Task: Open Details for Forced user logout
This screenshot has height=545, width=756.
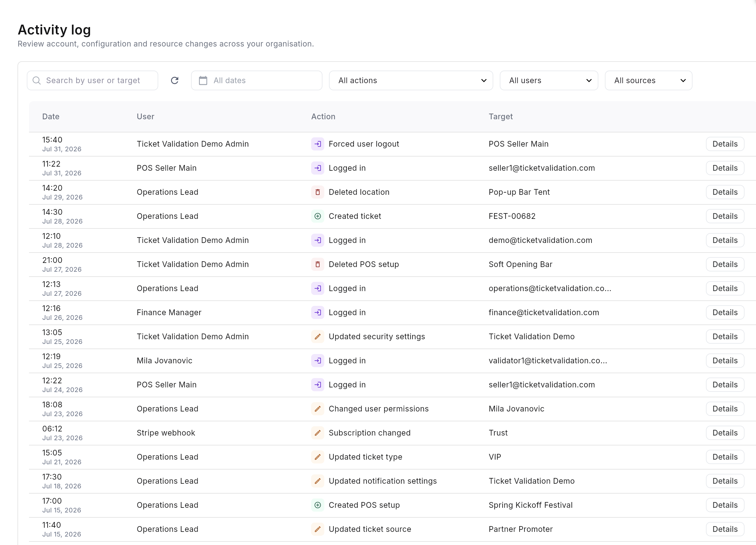Action: tap(725, 144)
